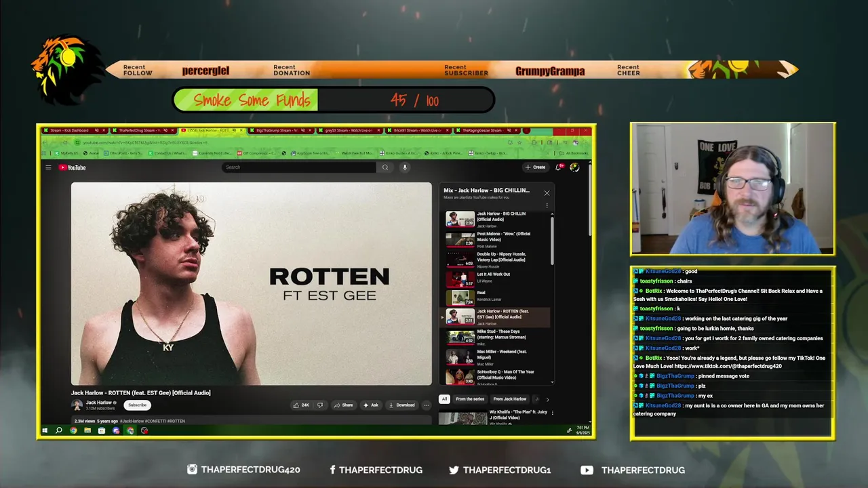This screenshot has height=488, width=868.
Task: Click the search magnifier button
Action: click(385, 167)
